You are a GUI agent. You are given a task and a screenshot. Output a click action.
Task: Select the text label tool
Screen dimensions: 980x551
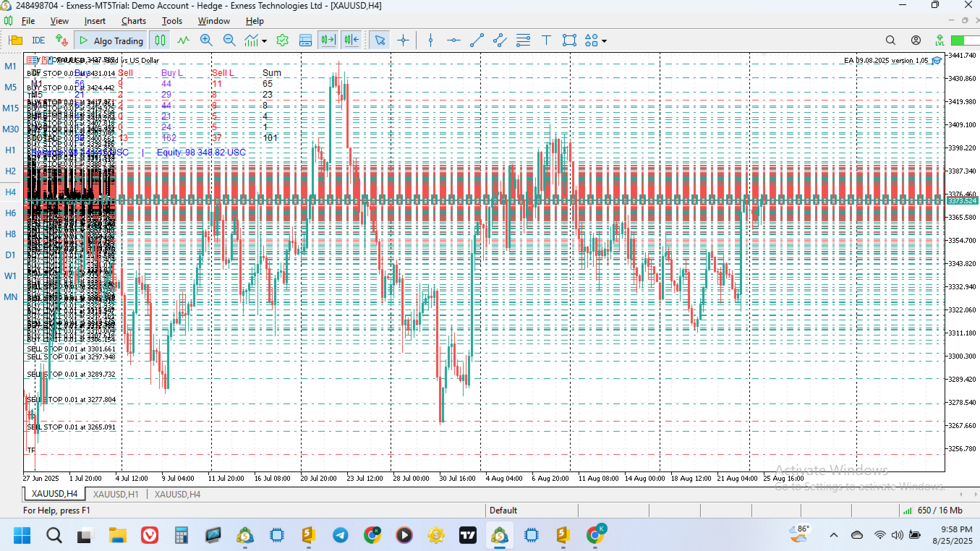pyautogui.click(x=546, y=40)
